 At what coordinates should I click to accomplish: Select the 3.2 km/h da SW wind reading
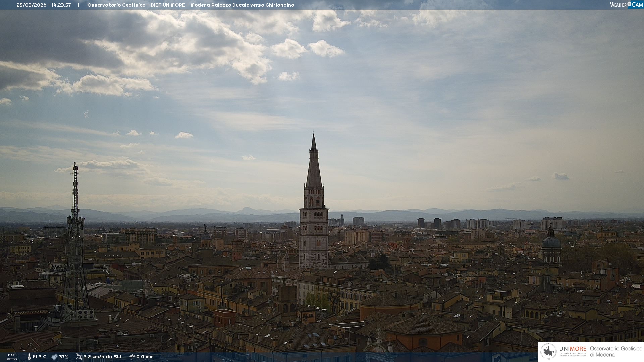[x=102, y=357]
